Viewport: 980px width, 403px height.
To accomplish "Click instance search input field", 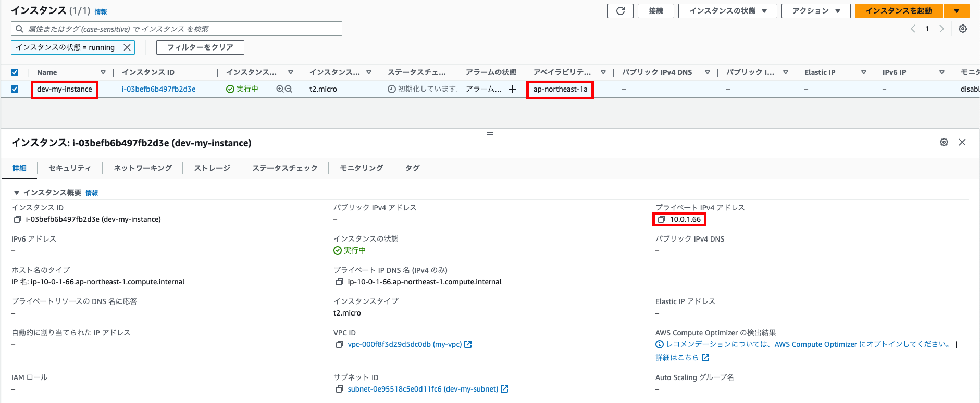I will 177,29.
